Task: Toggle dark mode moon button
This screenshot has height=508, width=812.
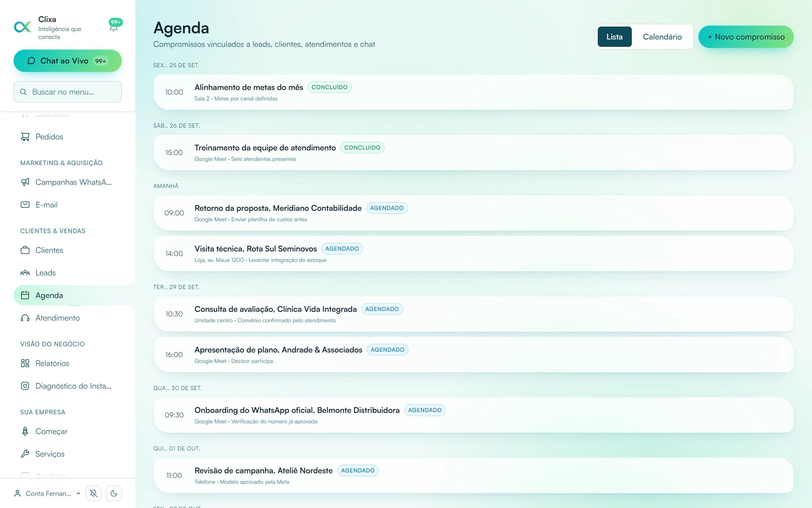Action: [x=114, y=493]
